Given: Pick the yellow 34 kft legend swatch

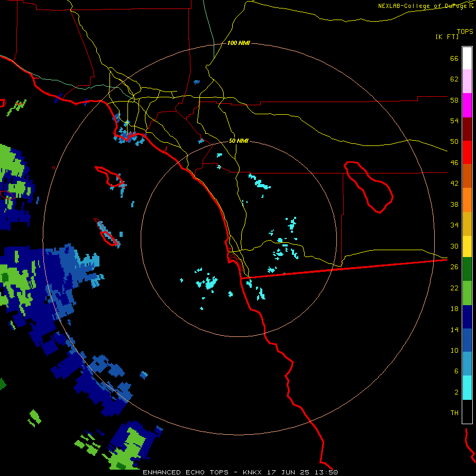Looking at the screenshot, I should [x=467, y=246].
